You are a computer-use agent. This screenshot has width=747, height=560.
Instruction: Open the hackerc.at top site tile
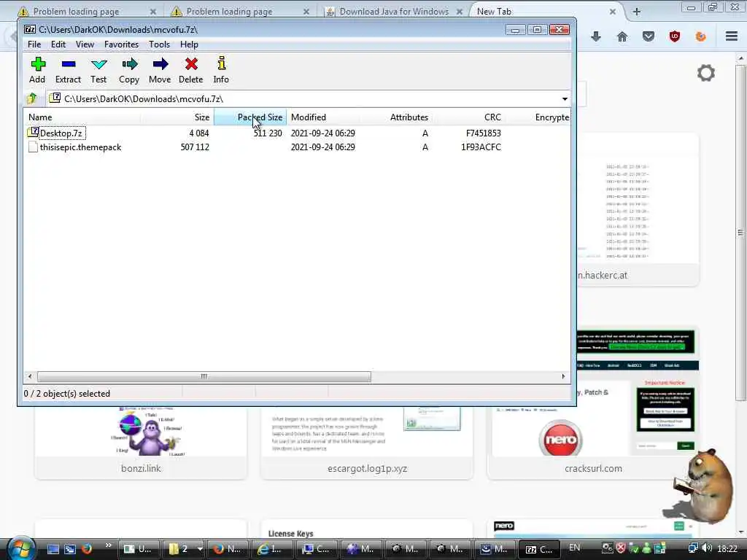pyautogui.click(x=638, y=209)
